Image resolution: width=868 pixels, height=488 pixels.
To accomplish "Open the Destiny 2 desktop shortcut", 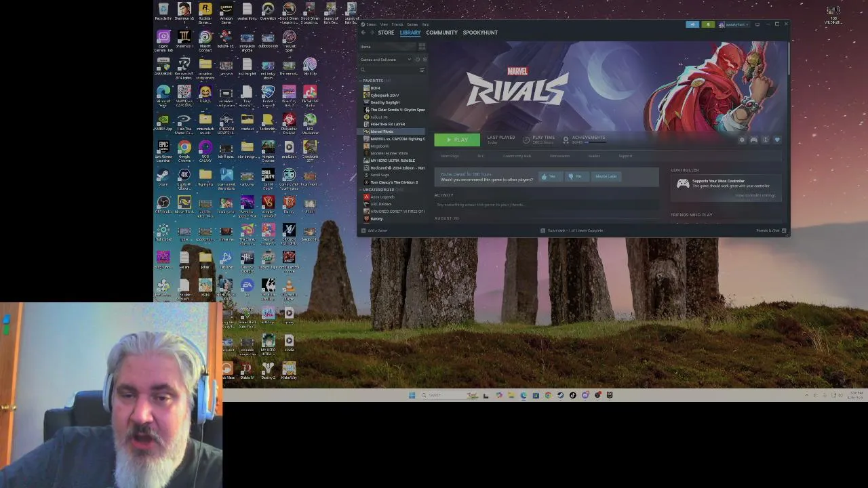I will (268, 371).
